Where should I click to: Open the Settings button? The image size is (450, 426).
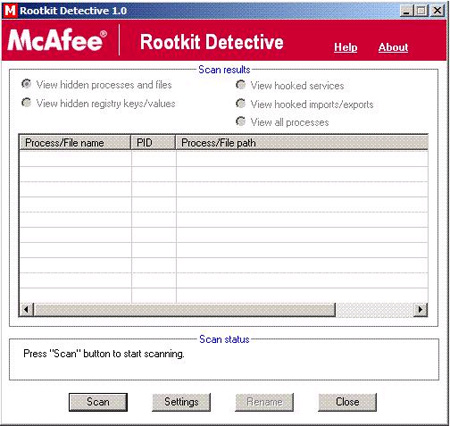tap(181, 402)
